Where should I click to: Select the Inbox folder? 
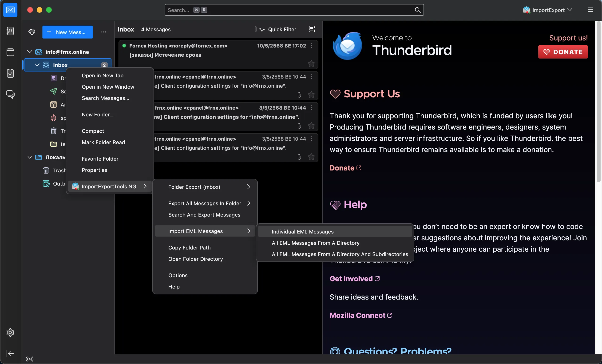68,65
